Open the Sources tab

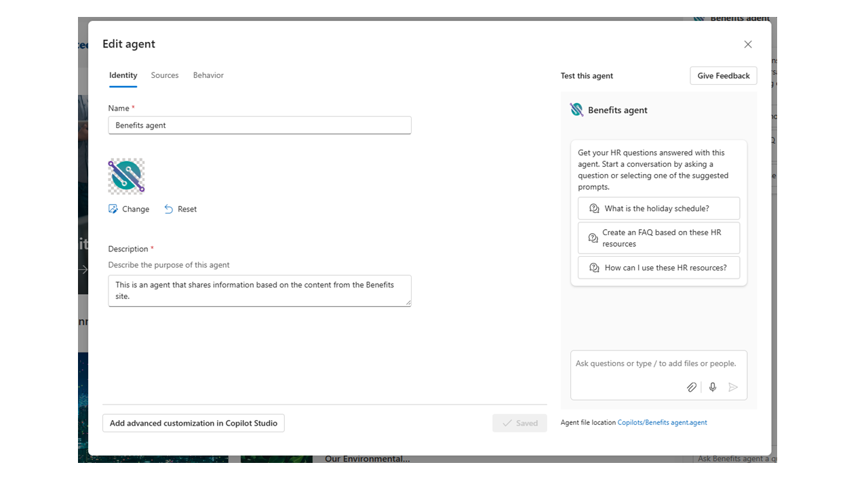click(165, 75)
